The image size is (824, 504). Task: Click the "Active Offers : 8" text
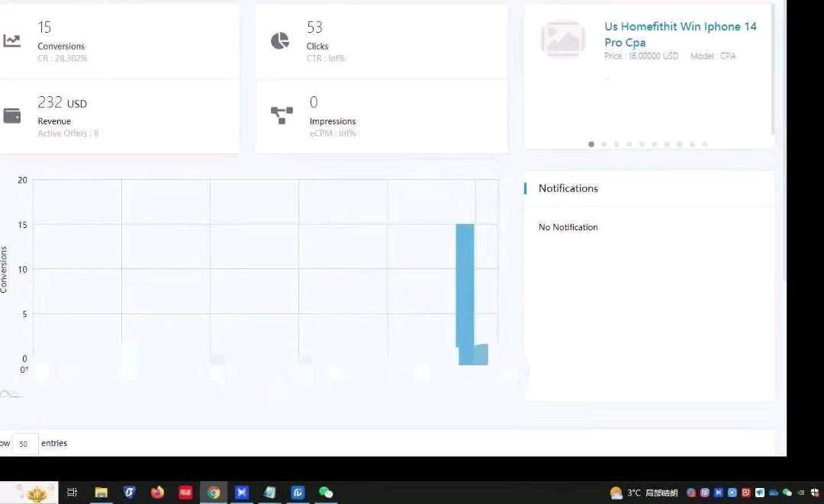(68, 133)
